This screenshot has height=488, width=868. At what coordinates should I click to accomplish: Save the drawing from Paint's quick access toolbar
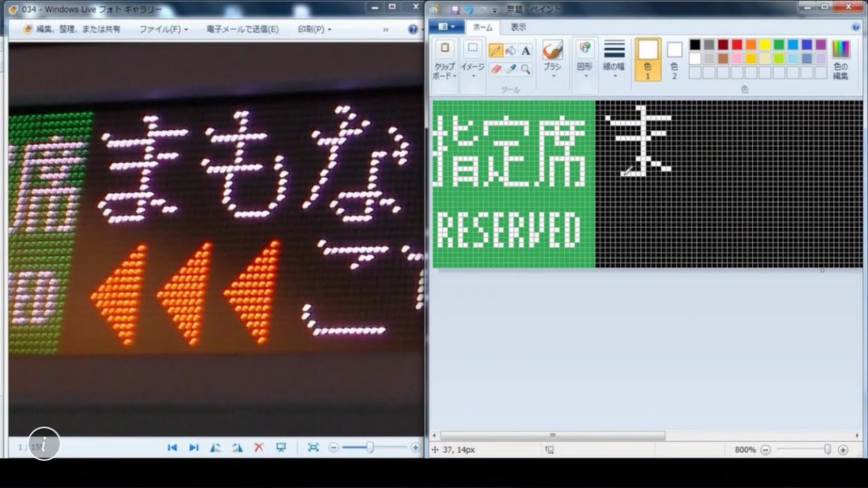454,9
